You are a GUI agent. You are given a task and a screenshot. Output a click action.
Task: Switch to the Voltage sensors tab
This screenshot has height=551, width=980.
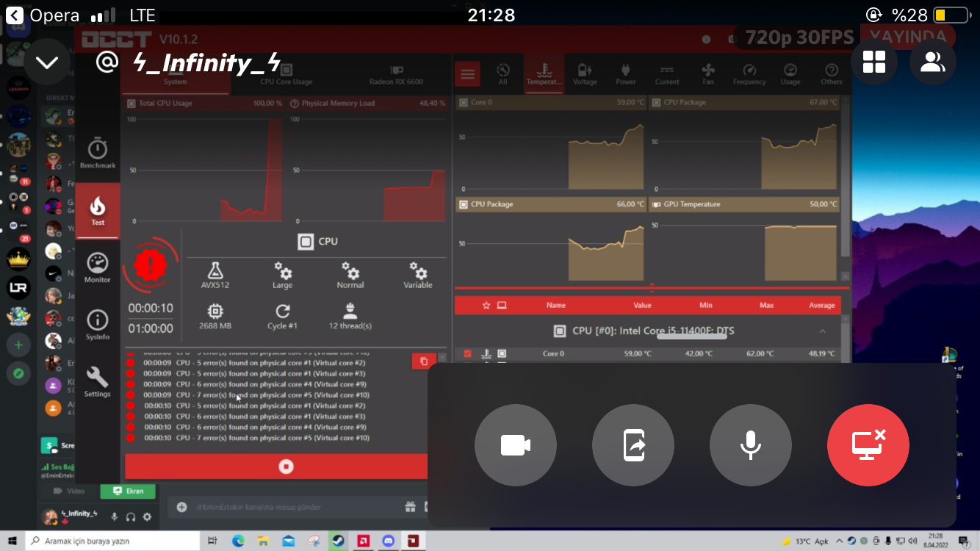click(x=585, y=73)
